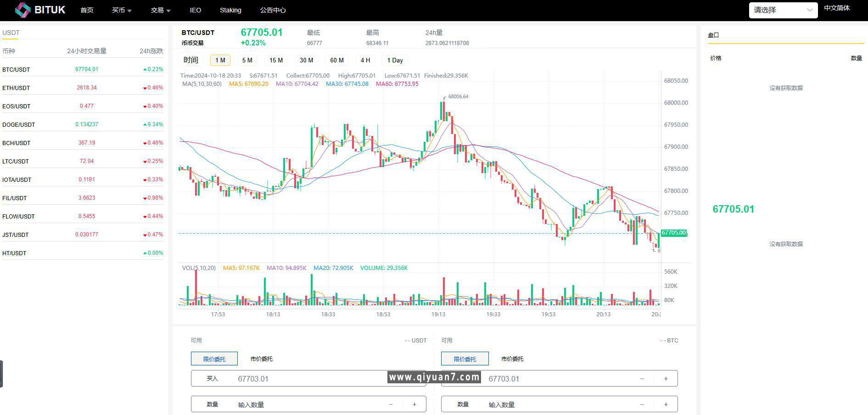
Task: Expand the 买币 menu
Action: click(122, 10)
